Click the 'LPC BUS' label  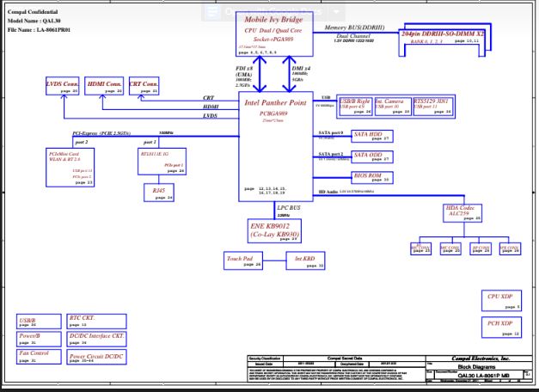point(289,208)
